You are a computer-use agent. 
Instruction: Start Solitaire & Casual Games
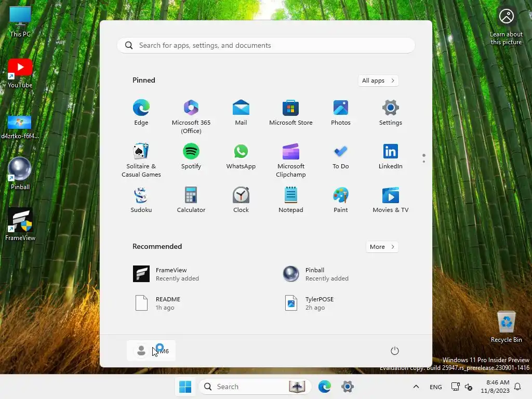click(x=141, y=160)
